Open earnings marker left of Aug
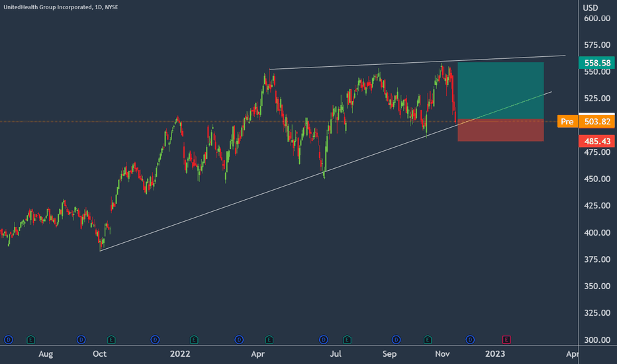This screenshot has height=364, width=617. tap(30, 340)
